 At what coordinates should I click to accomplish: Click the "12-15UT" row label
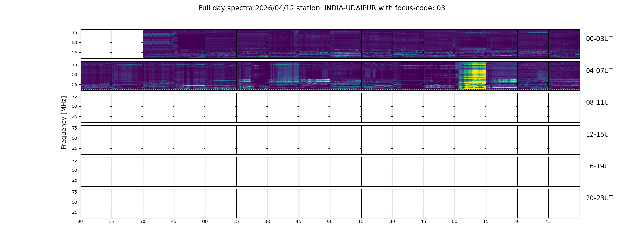click(x=599, y=134)
